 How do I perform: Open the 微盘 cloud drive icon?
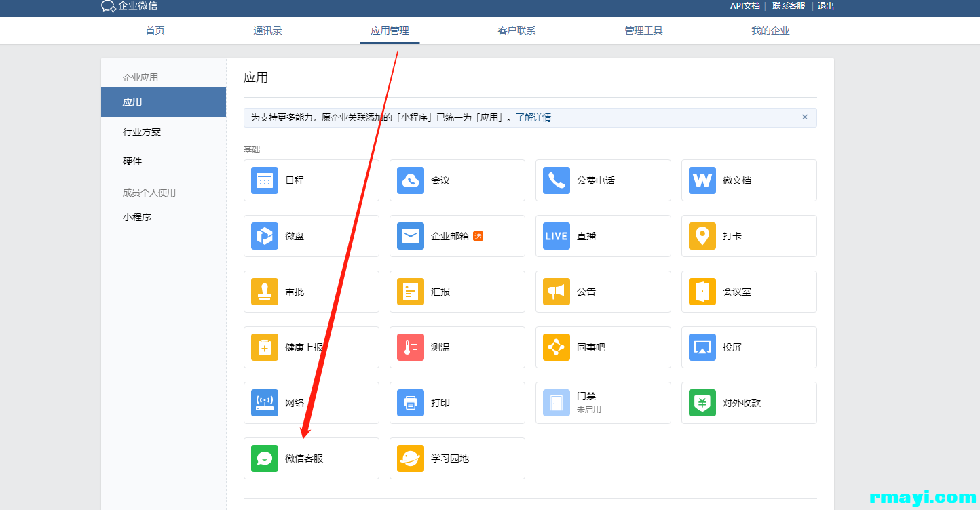point(264,236)
